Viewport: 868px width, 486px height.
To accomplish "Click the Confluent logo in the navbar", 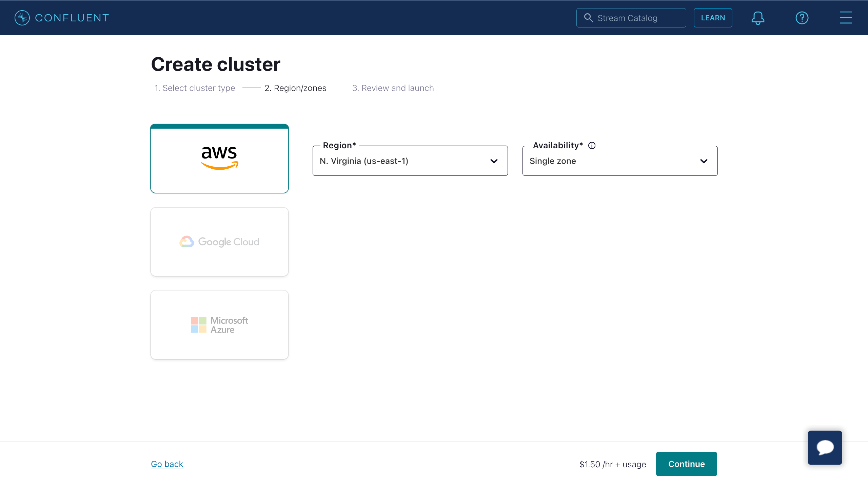I will [x=61, y=18].
